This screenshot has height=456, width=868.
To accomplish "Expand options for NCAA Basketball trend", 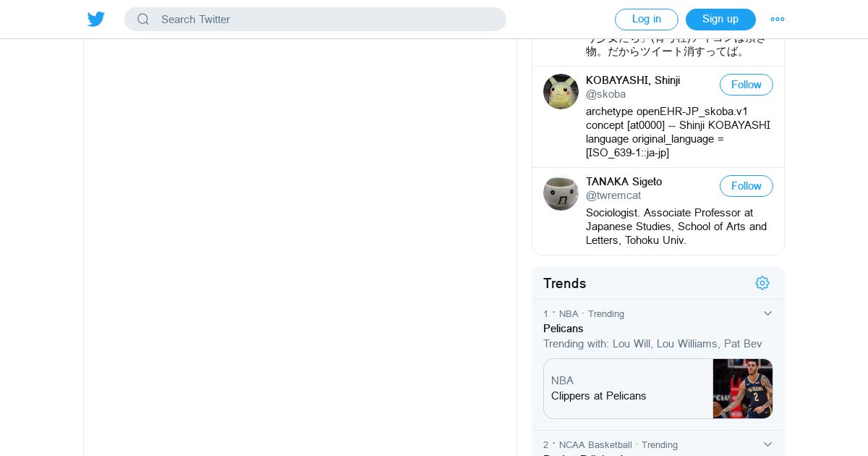I will 767,444.
